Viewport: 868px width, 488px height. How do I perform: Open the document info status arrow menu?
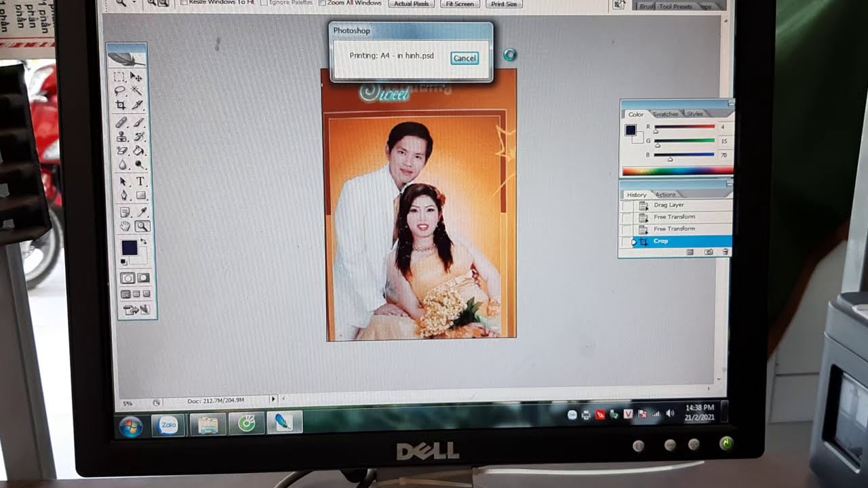273,399
